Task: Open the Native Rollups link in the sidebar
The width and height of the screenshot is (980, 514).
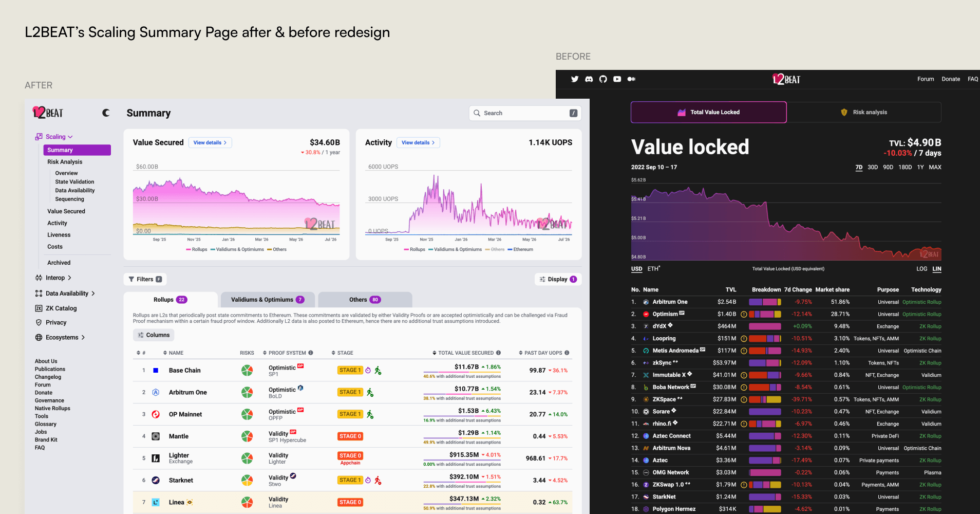Action: (52, 408)
